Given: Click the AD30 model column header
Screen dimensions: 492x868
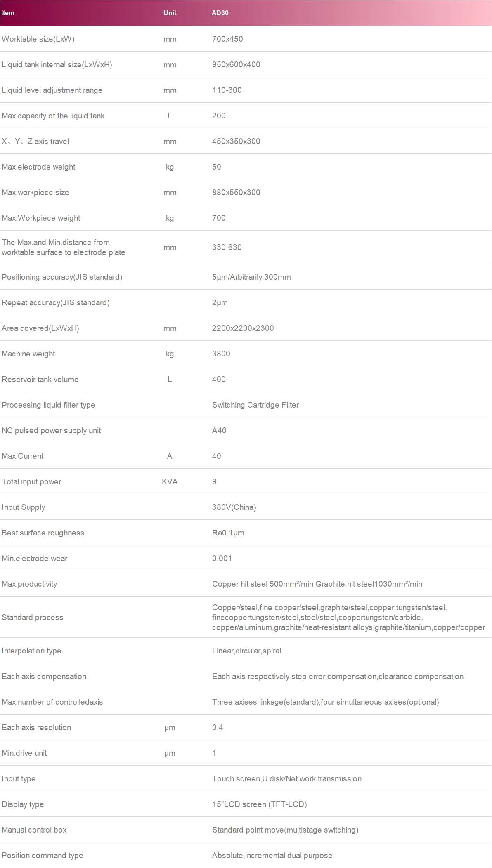Looking at the screenshot, I should [220, 13].
